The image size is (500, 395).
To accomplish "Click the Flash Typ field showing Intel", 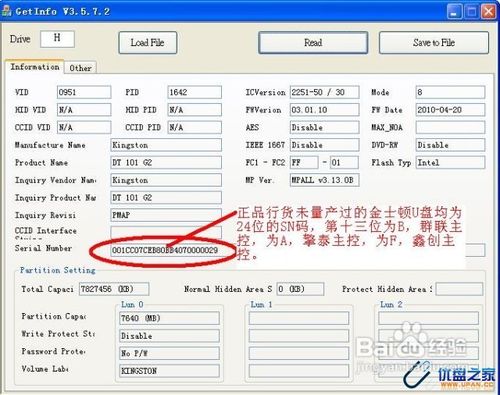I will [x=450, y=163].
